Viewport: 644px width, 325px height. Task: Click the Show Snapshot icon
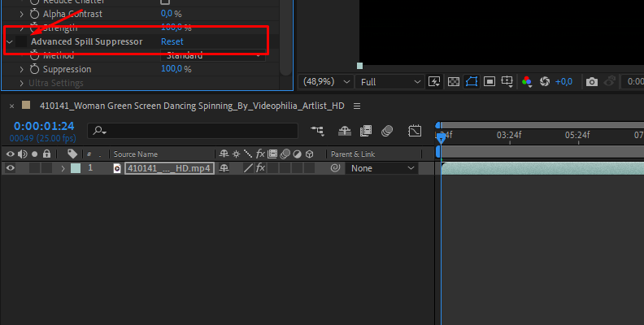610,82
